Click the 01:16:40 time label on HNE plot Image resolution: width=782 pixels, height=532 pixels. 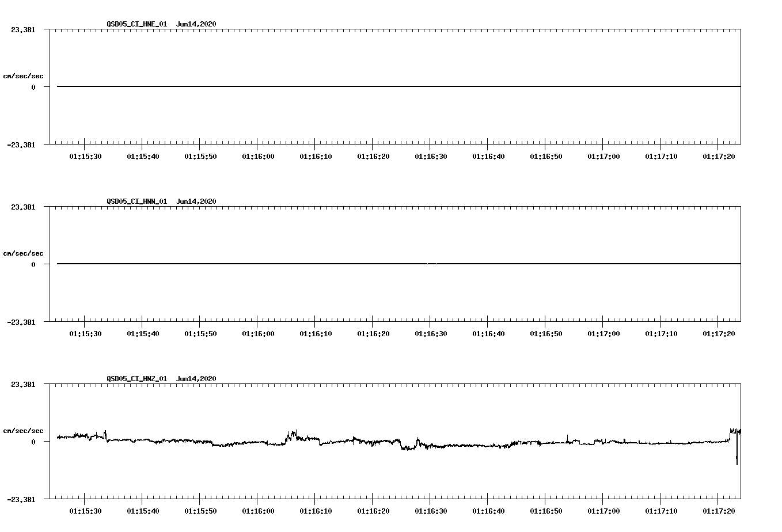pos(488,157)
